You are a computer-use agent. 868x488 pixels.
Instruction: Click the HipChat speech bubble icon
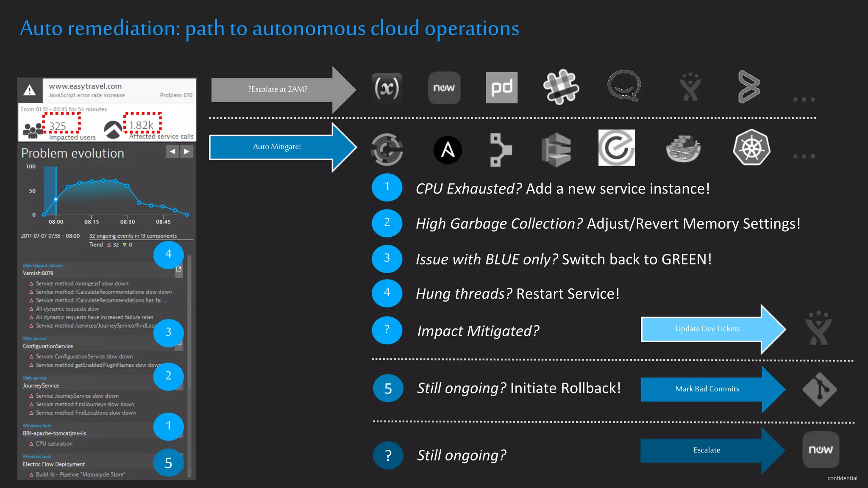coord(624,86)
